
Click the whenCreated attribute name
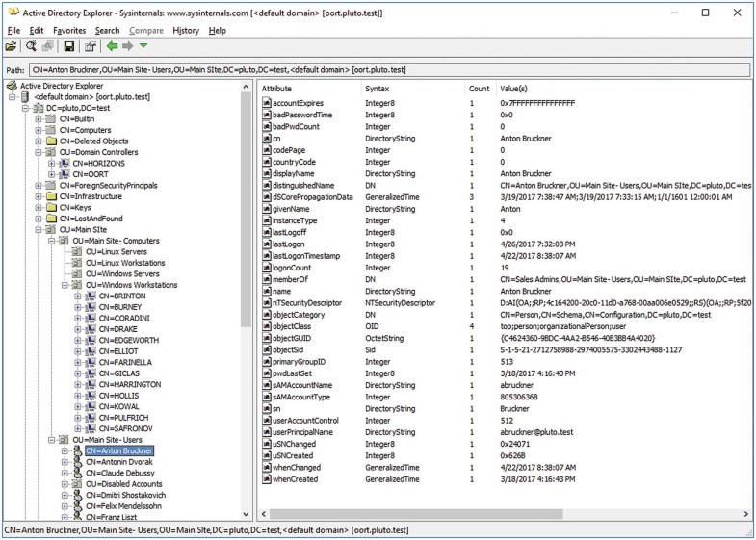(295, 479)
